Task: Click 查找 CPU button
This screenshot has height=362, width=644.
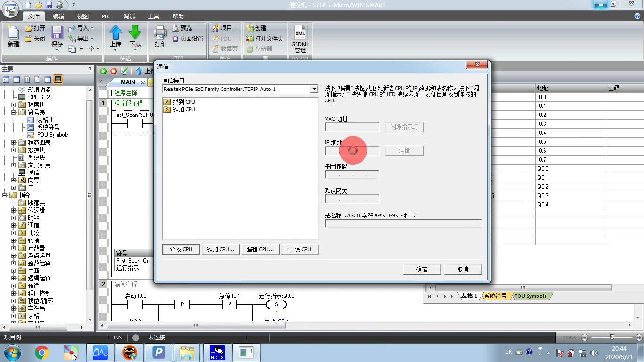Action: [181, 249]
